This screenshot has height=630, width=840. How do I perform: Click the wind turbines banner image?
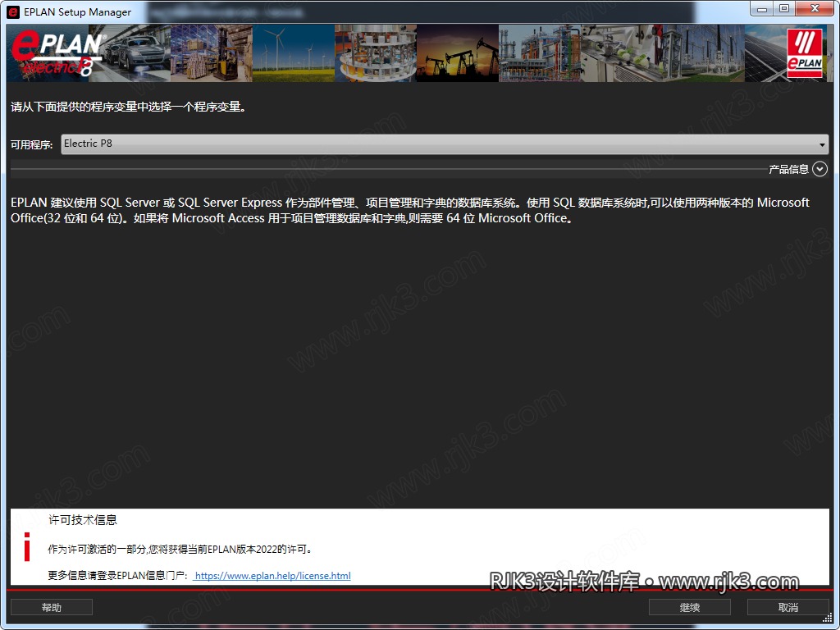294,53
